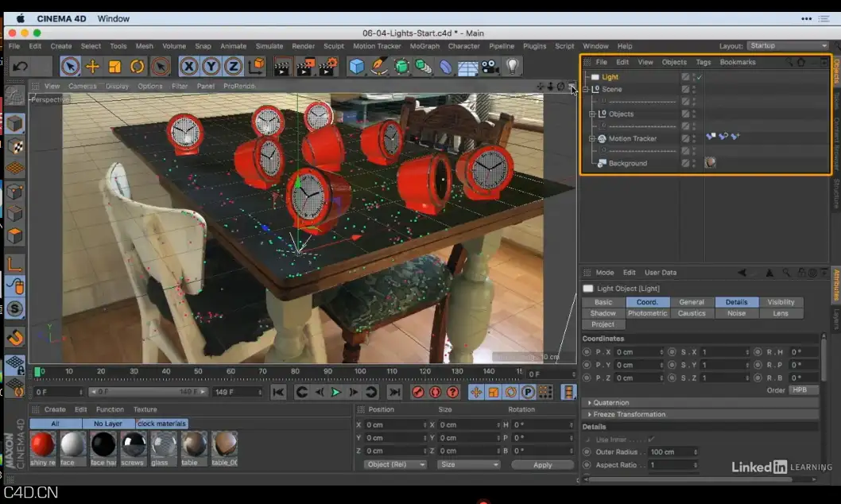841x504 pixels.
Task: Expand the Scene null hierarchy
Action: click(x=586, y=89)
